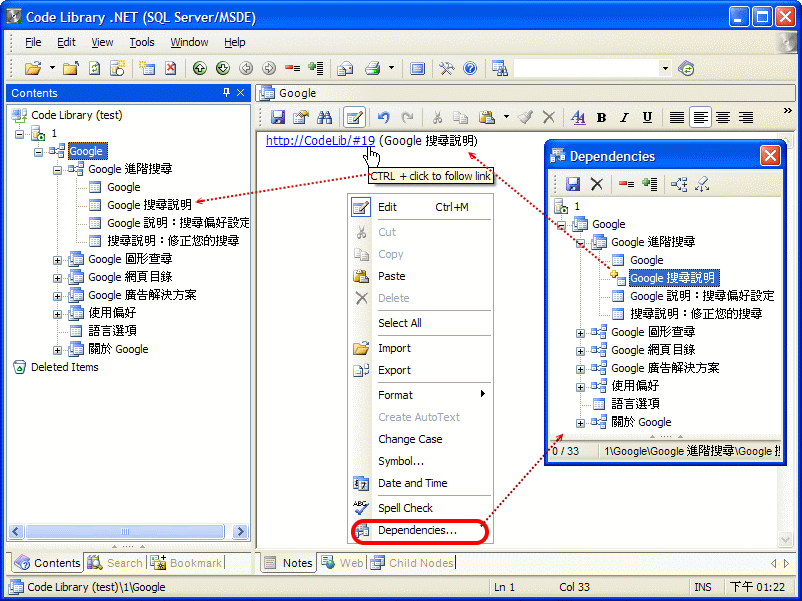Click the Print icon in main toolbar
Viewport: 802px width, 601px height.
click(372, 68)
